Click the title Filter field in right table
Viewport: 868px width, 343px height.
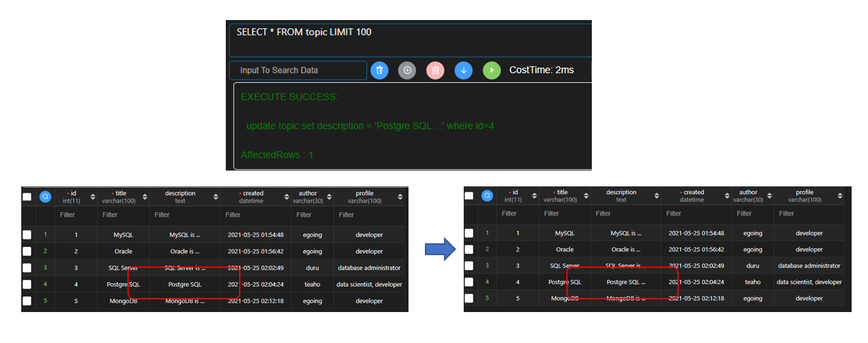click(565, 214)
